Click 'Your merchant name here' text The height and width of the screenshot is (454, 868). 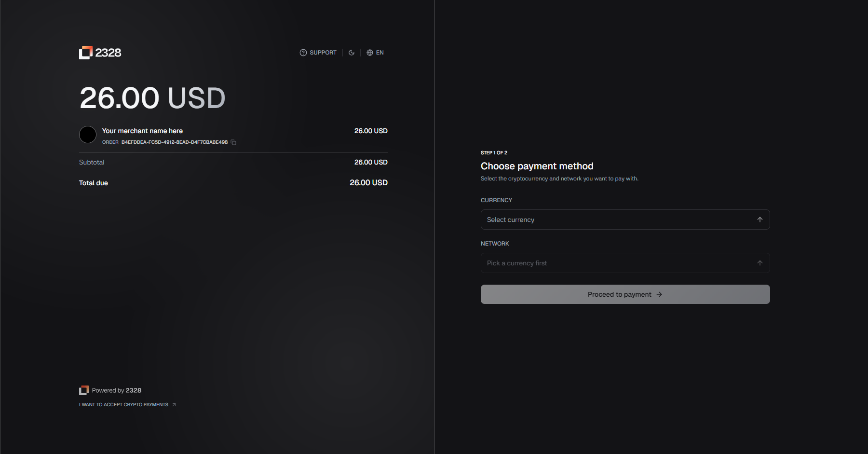click(142, 131)
